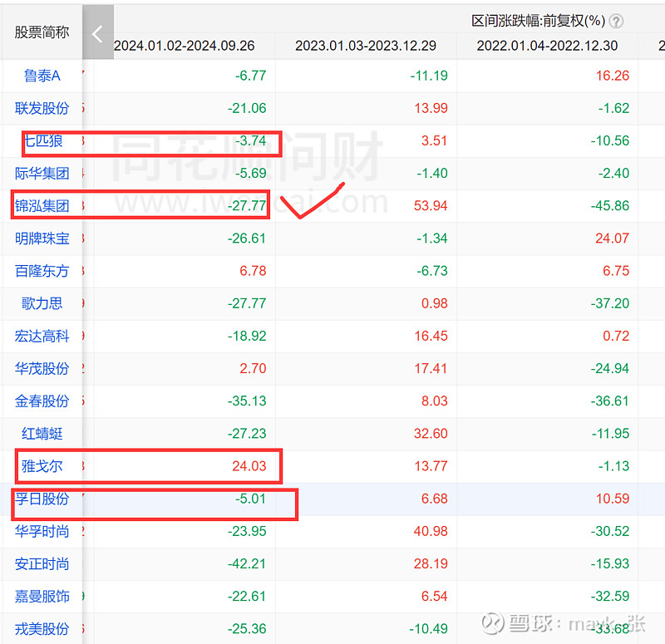The image size is (665, 644).
Task: Select 明牌珠宝 2022 value 24.07
Action: point(613,238)
